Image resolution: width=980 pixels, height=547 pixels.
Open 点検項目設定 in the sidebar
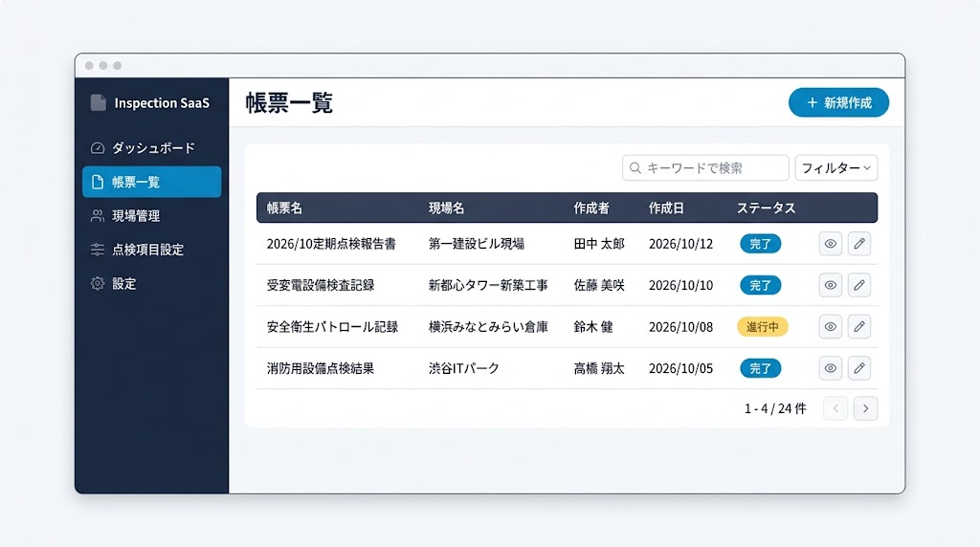point(152,250)
